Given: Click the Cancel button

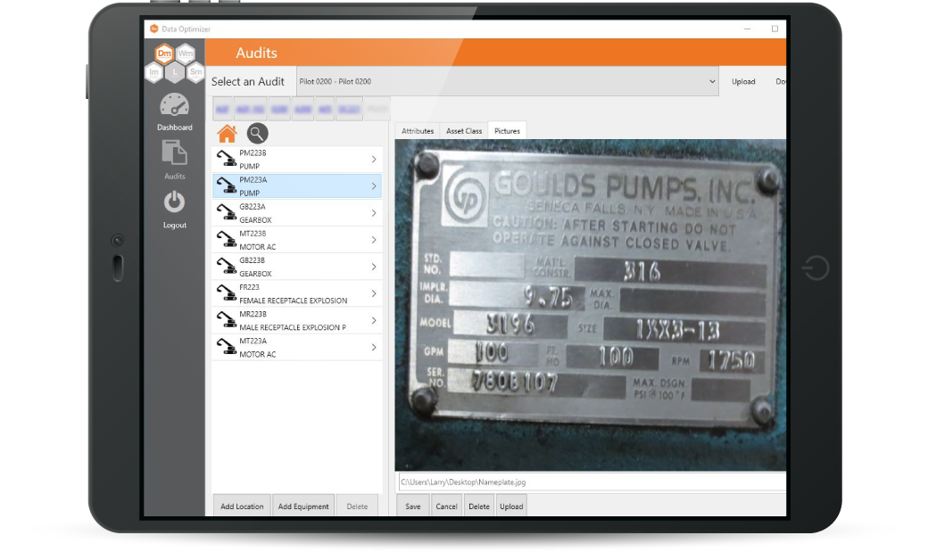Looking at the screenshot, I should [447, 506].
